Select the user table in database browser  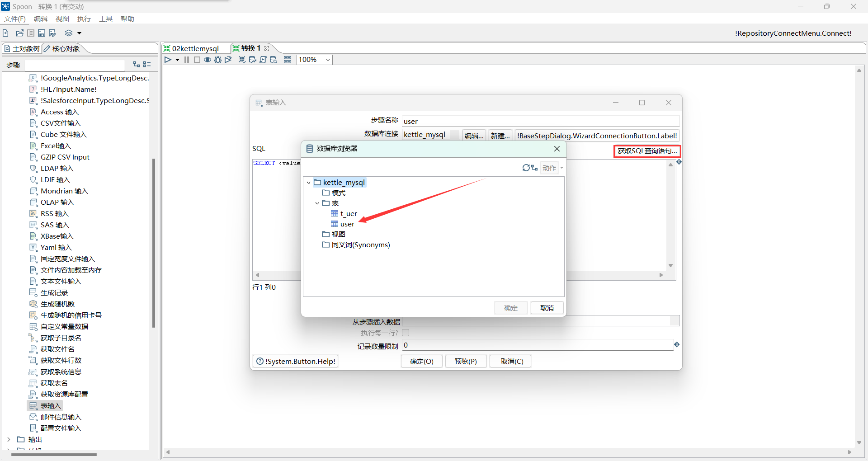(347, 224)
